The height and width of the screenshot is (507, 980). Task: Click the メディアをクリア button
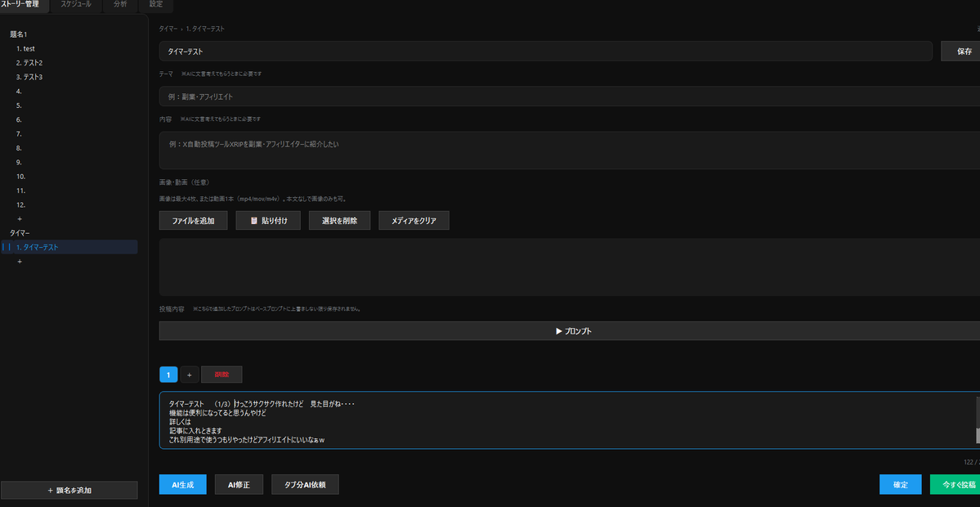pos(414,221)
